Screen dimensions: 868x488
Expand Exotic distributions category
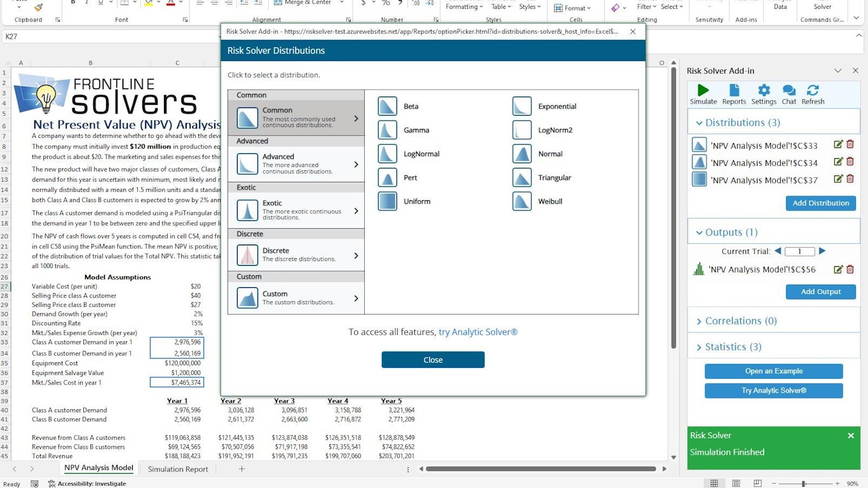(x=296, y=210)
